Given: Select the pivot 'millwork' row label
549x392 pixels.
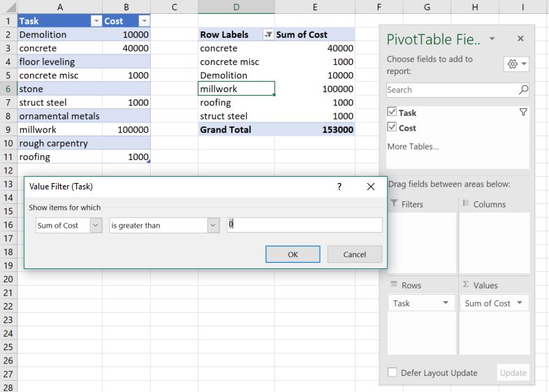Looking at the screenshot, I should click(236, 89).
